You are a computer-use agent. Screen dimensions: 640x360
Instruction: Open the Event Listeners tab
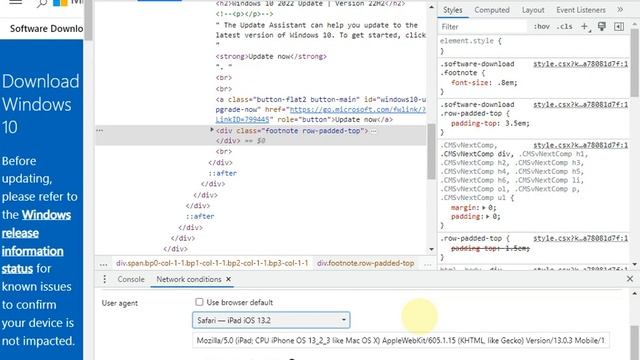[581, 10]
